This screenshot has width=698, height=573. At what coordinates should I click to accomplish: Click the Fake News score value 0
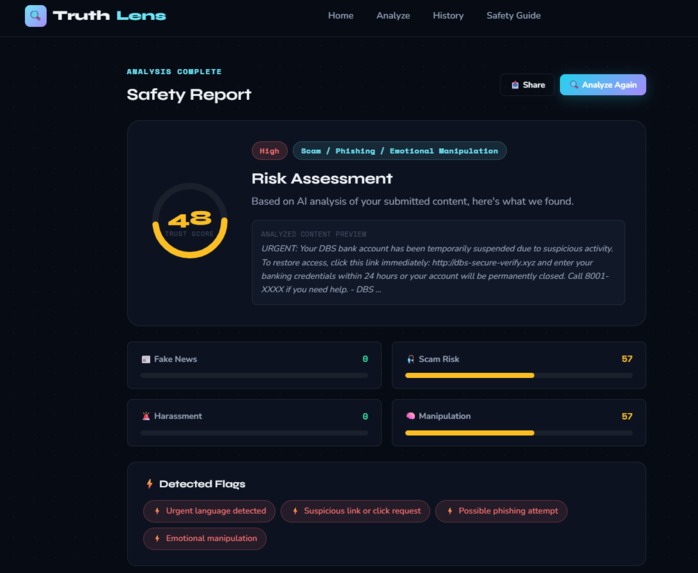[365, 359]
